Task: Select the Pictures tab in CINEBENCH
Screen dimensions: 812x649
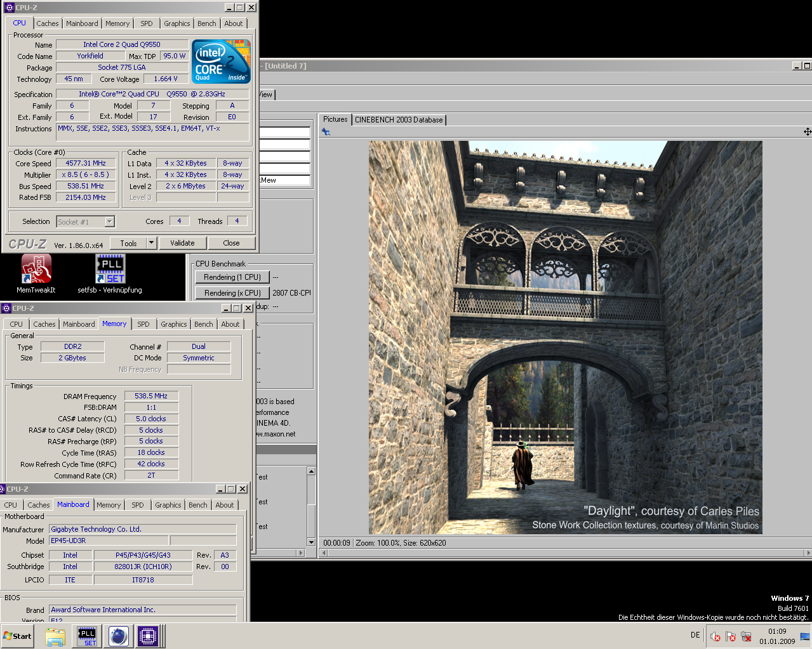Action: (335, 119)
